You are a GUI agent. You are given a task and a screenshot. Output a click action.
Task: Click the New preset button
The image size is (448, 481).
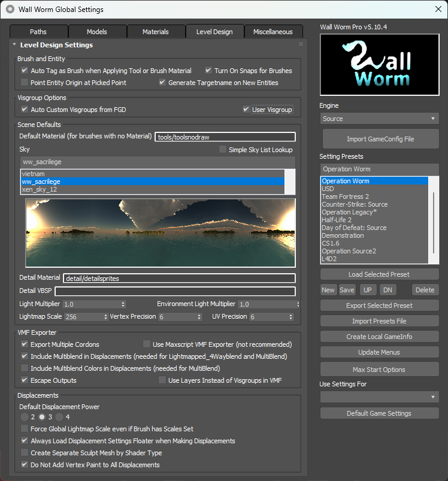tap(328, 290)
